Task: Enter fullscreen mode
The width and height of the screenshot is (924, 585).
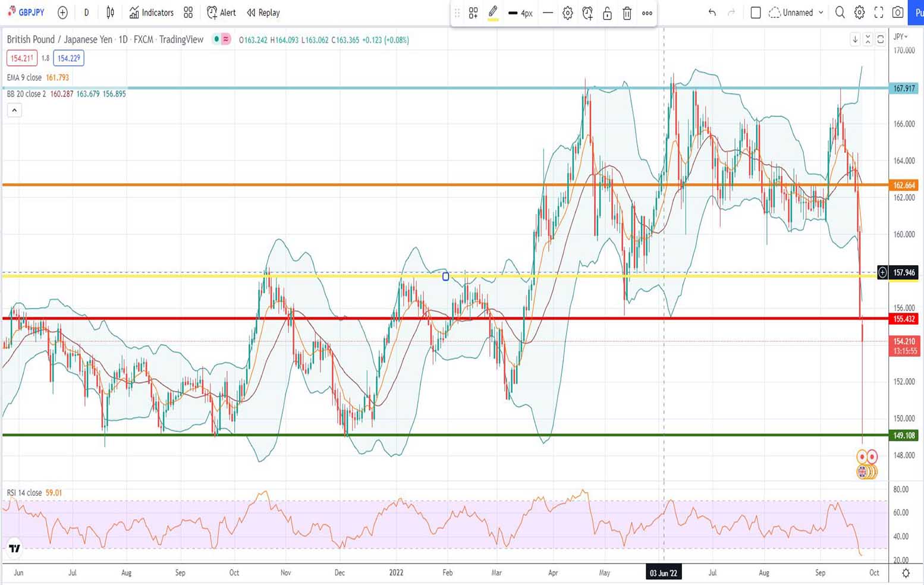Action: pos(879,12)
